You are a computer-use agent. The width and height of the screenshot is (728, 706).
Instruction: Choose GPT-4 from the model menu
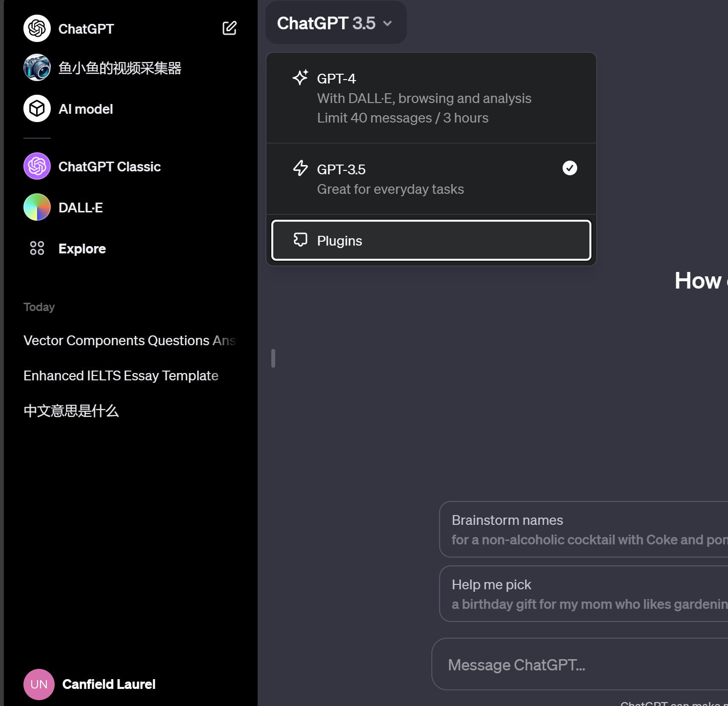(431, 98)
